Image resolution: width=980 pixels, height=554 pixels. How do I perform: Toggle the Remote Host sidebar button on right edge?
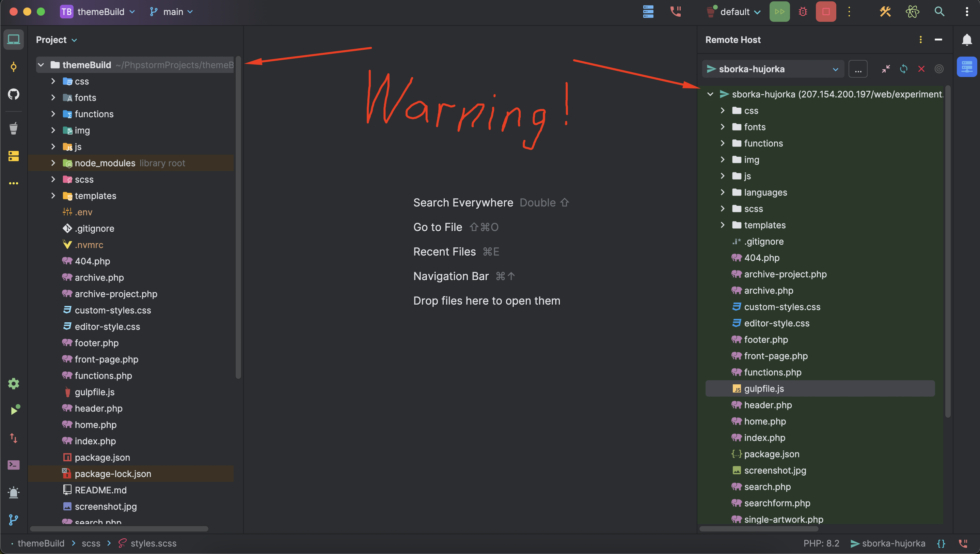(x=967, y=67)
